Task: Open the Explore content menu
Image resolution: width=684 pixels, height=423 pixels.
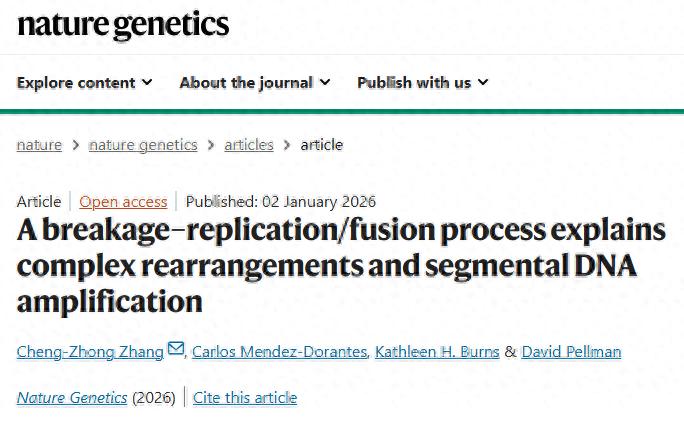Action: [76, 82]
